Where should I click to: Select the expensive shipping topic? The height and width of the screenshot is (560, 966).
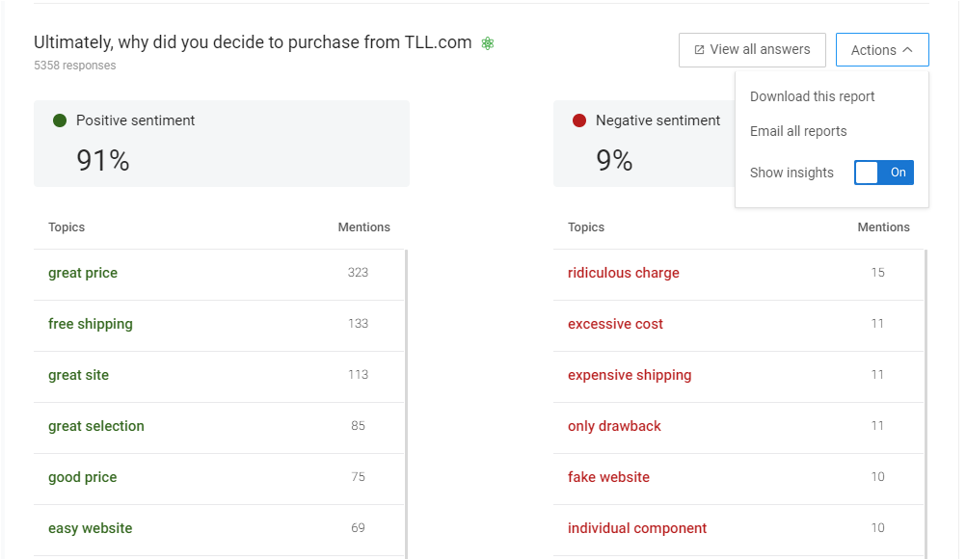[x=629, y=375]
